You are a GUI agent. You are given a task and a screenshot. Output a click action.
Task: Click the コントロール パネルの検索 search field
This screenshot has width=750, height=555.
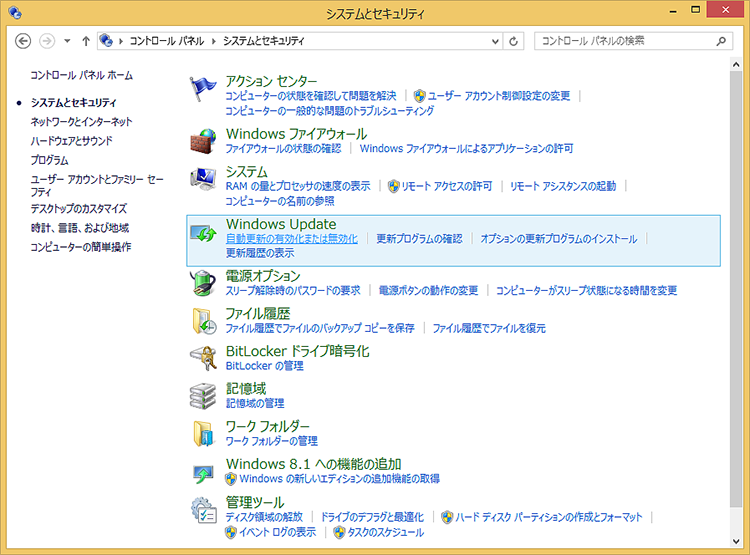pyautogui.click(x=633, y=41)
